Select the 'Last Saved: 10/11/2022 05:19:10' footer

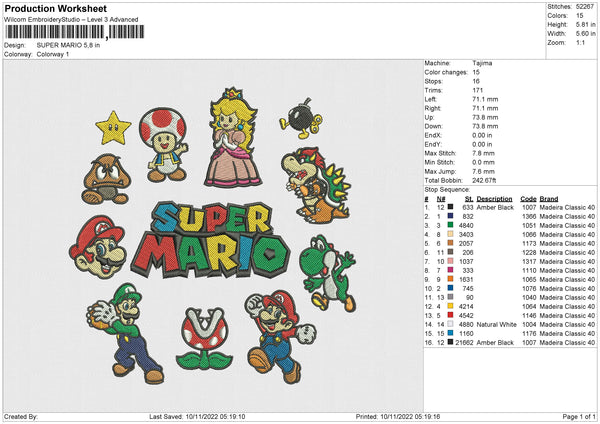coord(197,416)
